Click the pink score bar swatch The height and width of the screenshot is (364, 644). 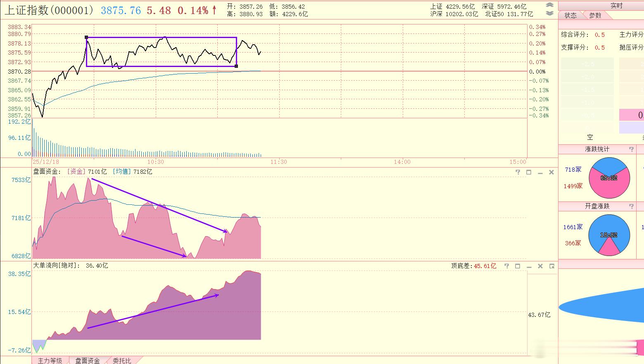click(631, 115)
